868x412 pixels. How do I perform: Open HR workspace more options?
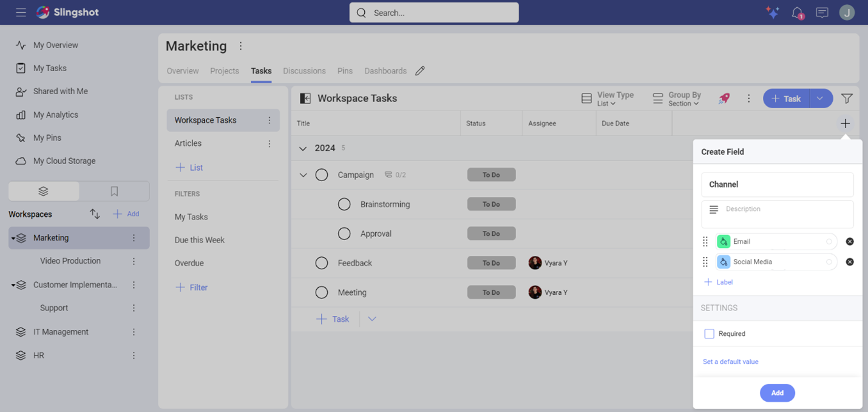pos(134,355)
